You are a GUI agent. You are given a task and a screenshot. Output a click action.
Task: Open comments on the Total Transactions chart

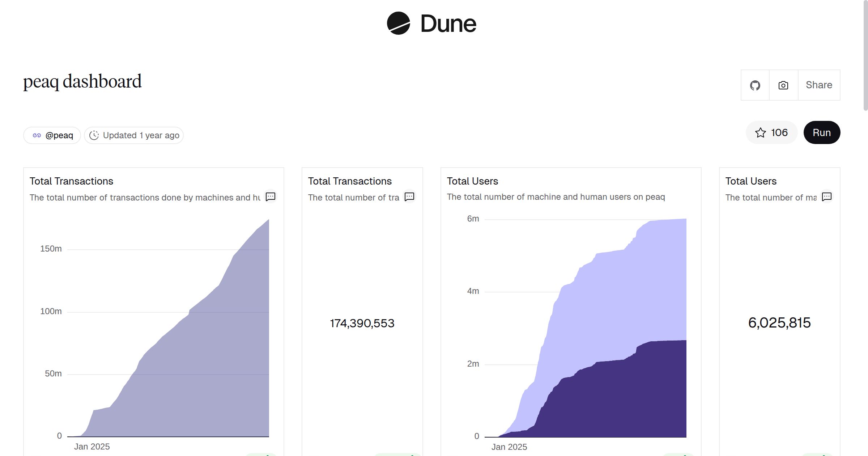tap(271, 197)
